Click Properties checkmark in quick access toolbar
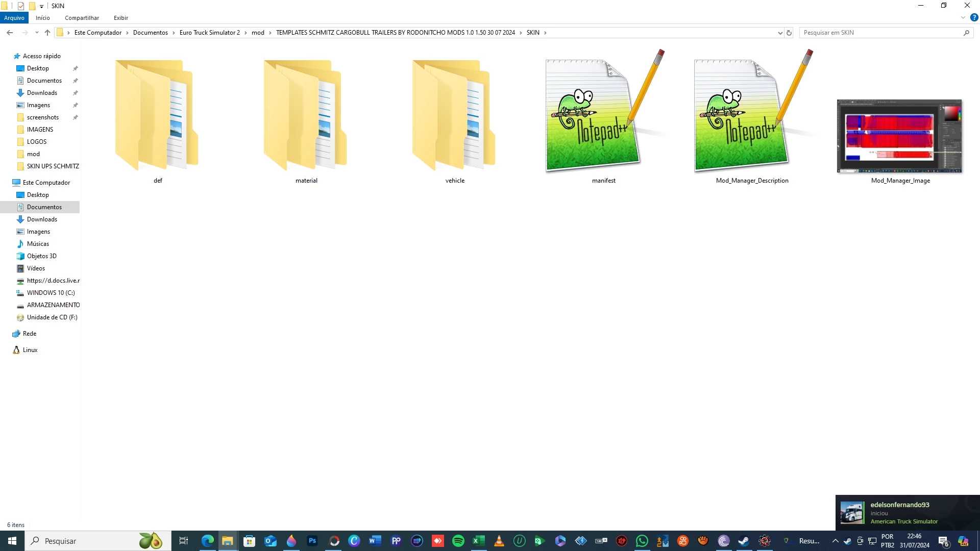980x551 pixels. [21, 6]
